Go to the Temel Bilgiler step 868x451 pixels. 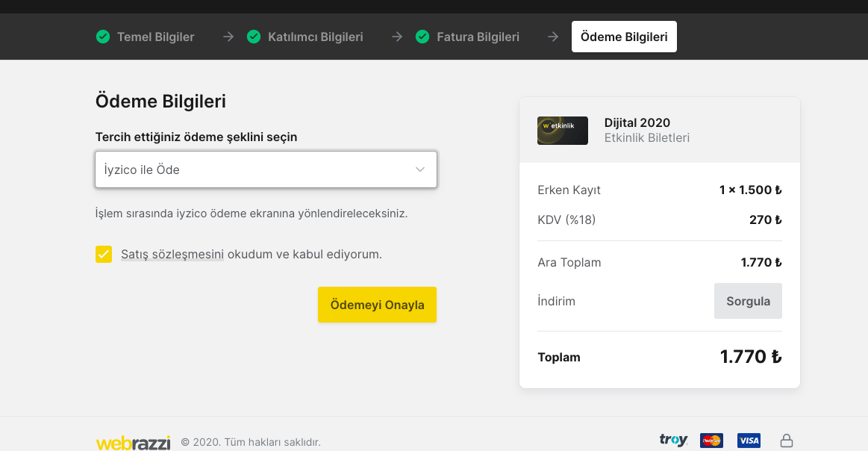point(155,37)
